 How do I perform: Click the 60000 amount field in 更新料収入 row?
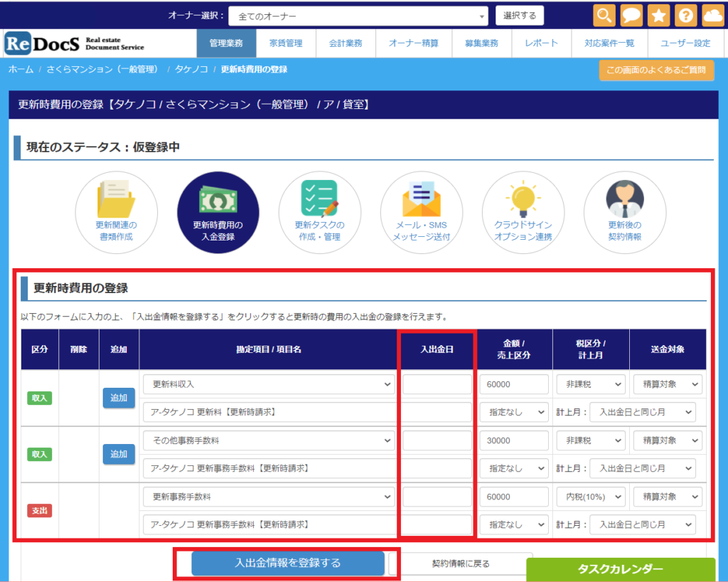click(x=514, y=384)
